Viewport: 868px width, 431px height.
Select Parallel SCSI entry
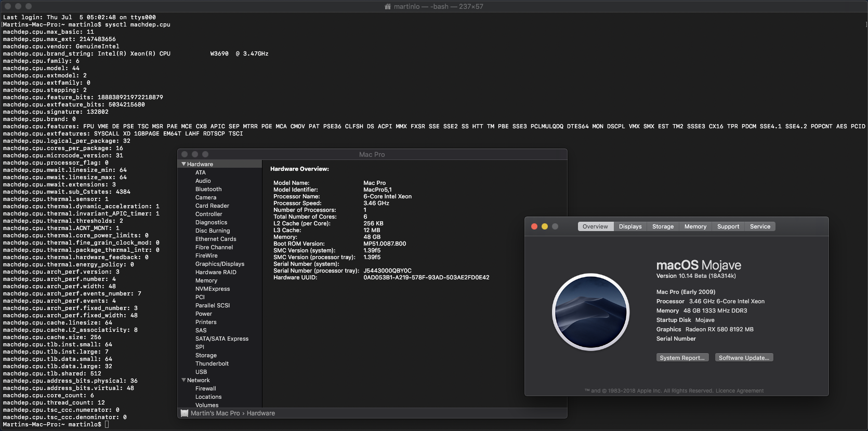[x=213, y=305]
